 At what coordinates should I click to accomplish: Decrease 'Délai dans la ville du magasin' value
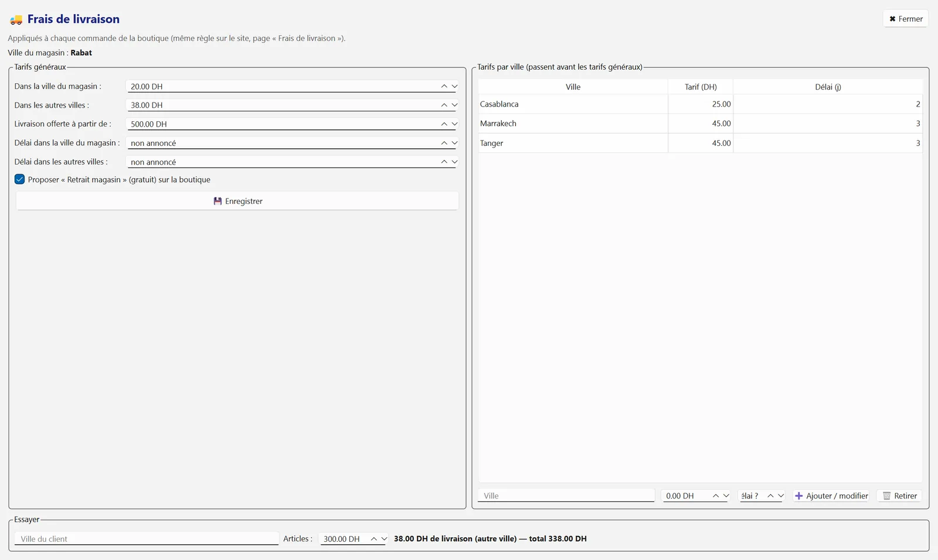(454, 143)
